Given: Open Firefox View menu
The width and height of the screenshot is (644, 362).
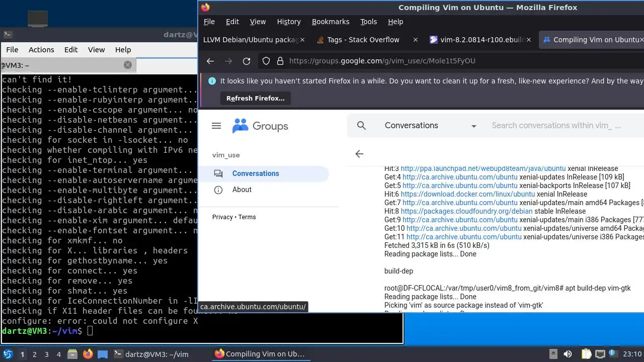Looking at the screenshot, I should pyautogui.click(x=258, y=22).
